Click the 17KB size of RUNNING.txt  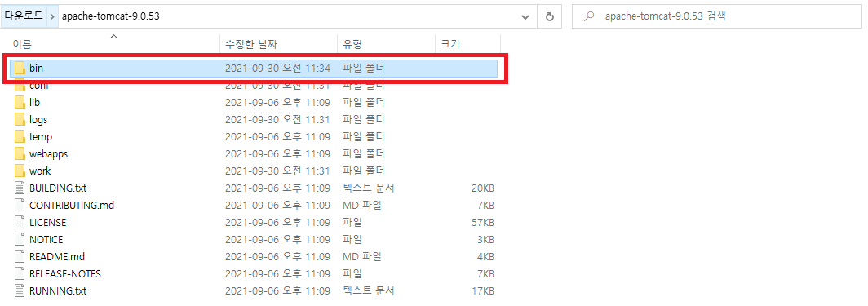click(483, 291)
